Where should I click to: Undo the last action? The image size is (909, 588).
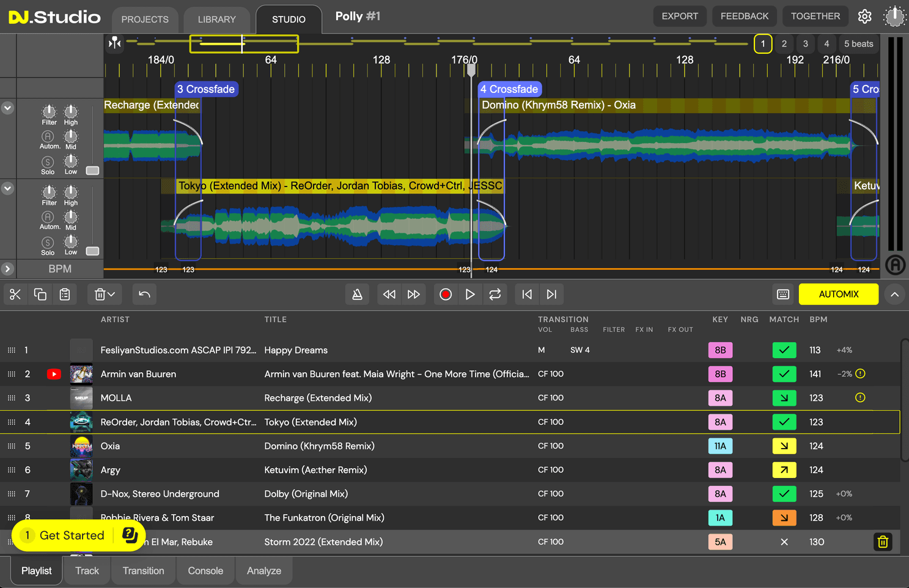point(144,295)
